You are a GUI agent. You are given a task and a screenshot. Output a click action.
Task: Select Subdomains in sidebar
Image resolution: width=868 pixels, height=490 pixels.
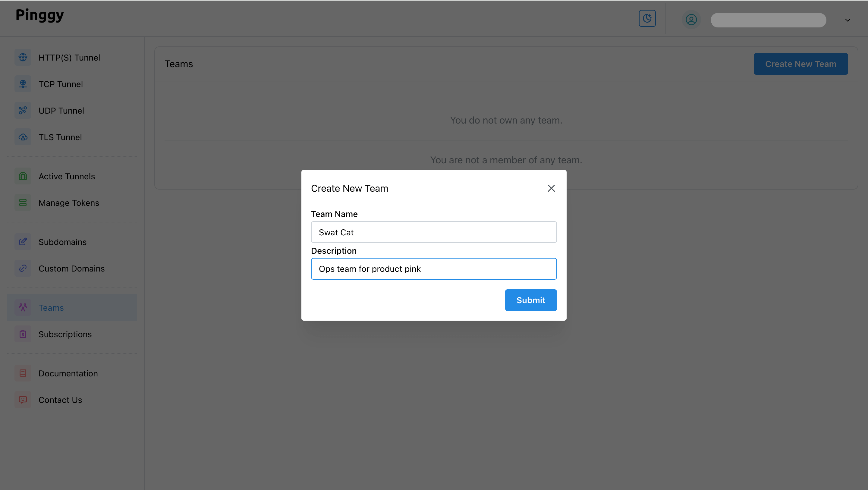(x=72, y=242)
